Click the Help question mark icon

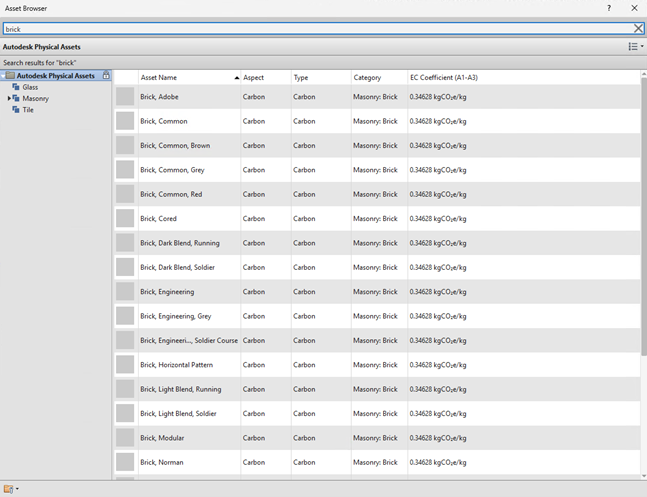(609, 8)
